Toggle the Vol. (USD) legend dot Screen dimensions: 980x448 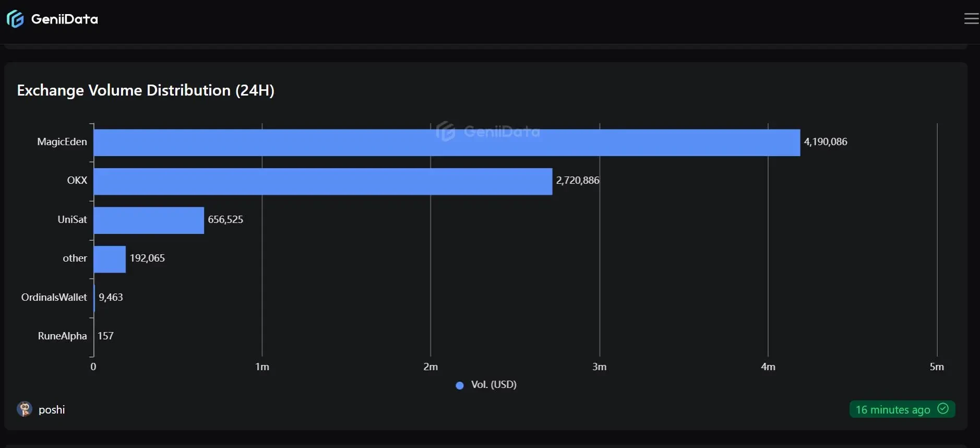click(x=460, y=385)
